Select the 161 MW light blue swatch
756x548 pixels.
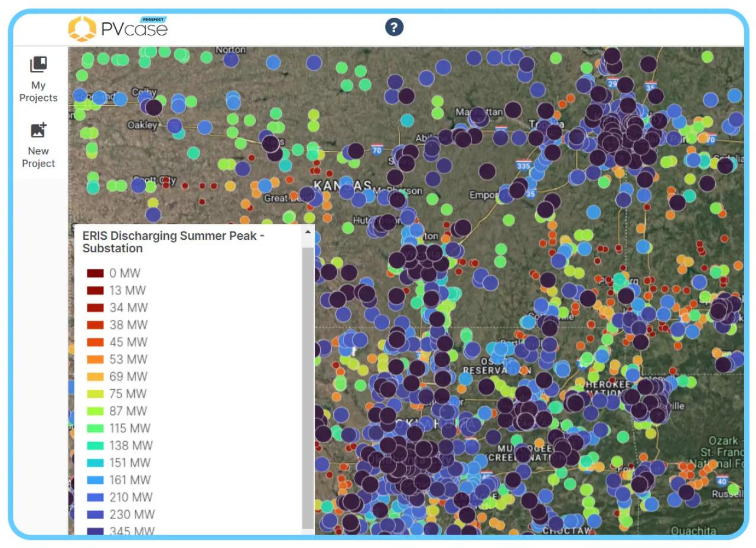[95, 480]
